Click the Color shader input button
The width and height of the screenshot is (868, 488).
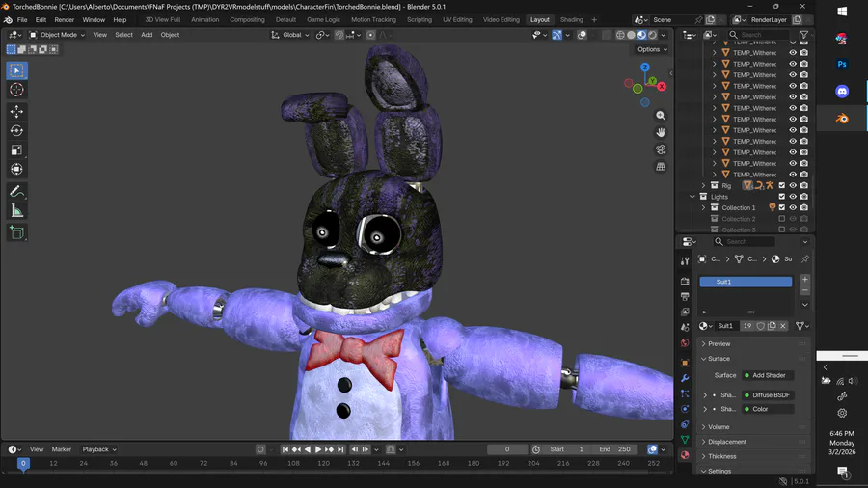pos(768,409)
